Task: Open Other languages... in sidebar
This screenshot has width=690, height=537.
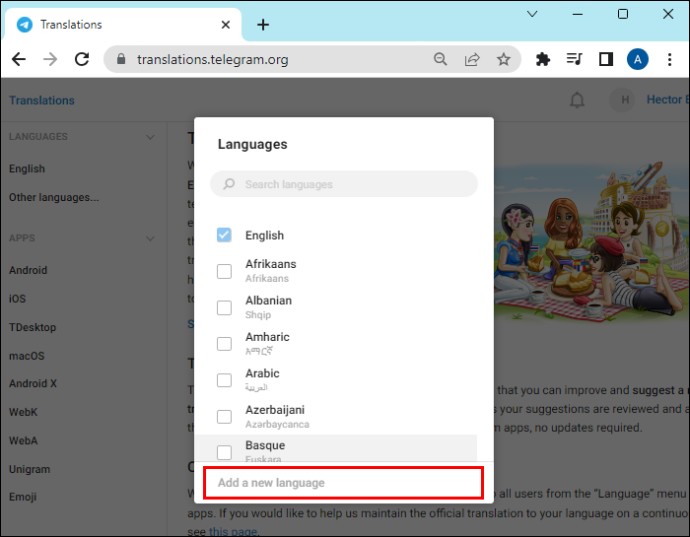Action: (54, 197)
